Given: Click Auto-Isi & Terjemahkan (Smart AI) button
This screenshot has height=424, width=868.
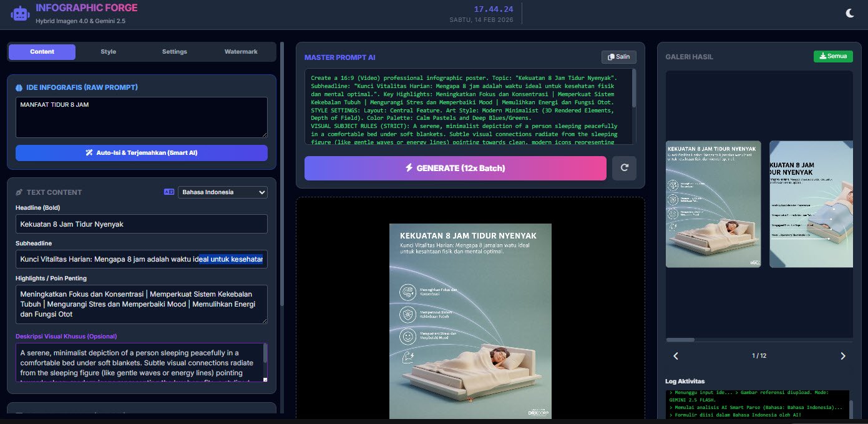Looking at the screenshot, I should click(x=142, y=153).
